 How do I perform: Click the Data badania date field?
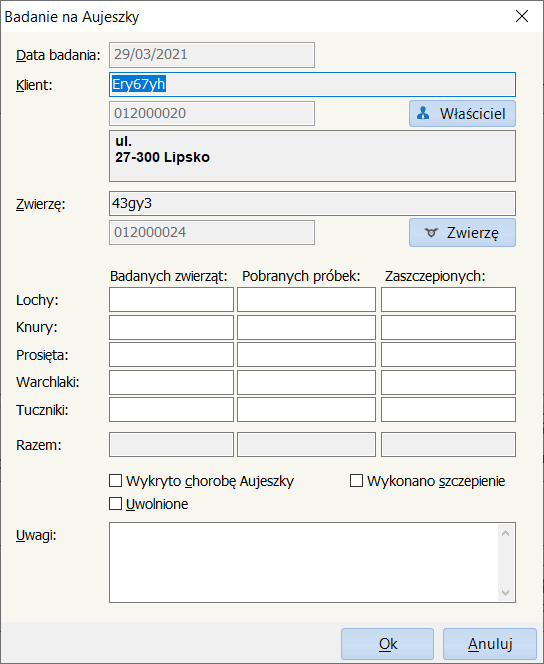[x=212, y=55]
